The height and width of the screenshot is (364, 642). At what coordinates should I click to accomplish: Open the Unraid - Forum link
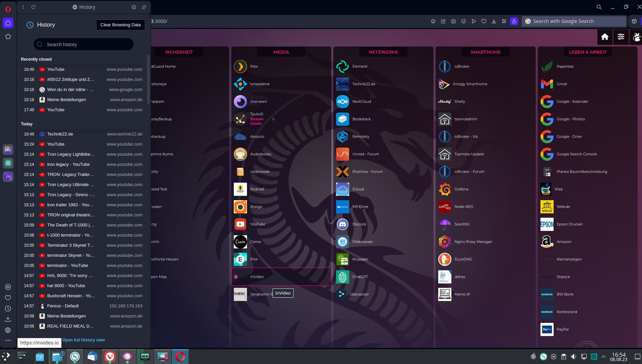point(366,154)
